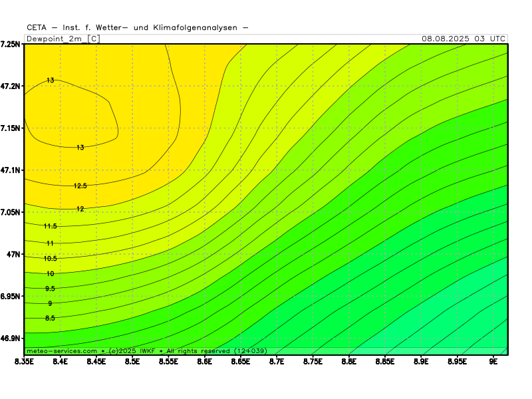The height and width of the screenshot is (399, 532).
Task: Click the 8.9E longitude axis label
Action: pyautogui.click(x=421, y=362)
